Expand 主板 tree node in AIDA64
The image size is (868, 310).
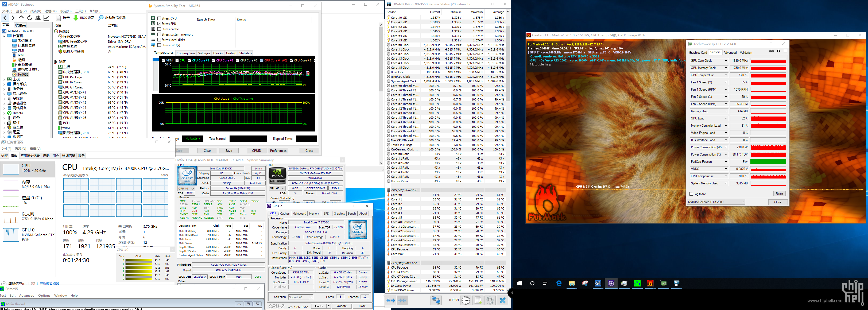click(x=4, y=80)
